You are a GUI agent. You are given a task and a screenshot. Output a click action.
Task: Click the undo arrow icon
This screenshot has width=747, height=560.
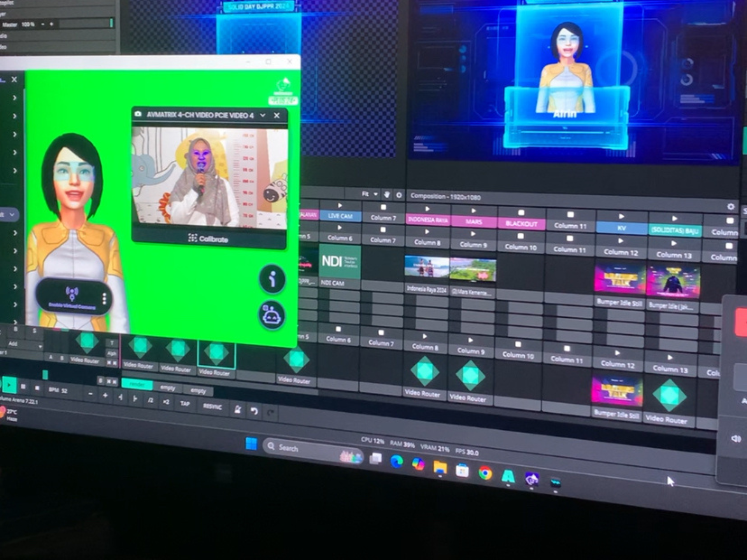pyautogui.click(x=254, y=411)
